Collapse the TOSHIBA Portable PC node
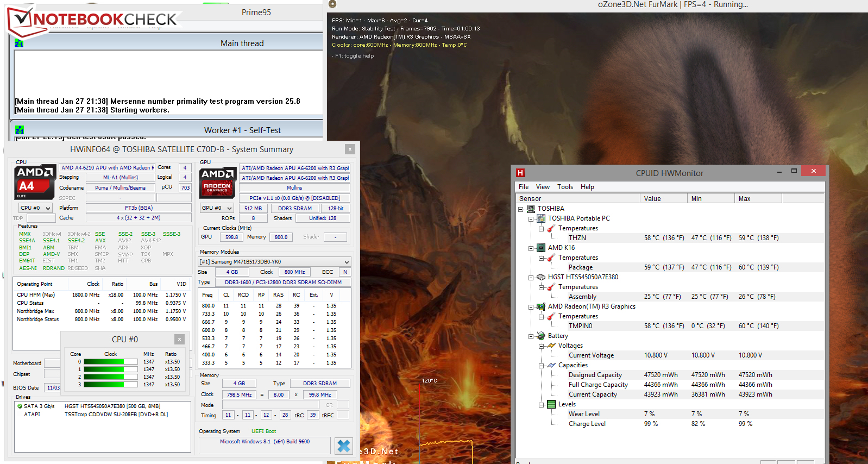Image resolution: width=868 pixels, height=464 pixels. [531, 218]
